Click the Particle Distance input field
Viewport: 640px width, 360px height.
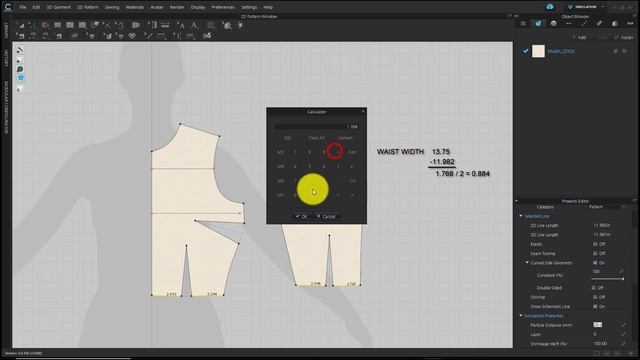[x=598, y=325]
